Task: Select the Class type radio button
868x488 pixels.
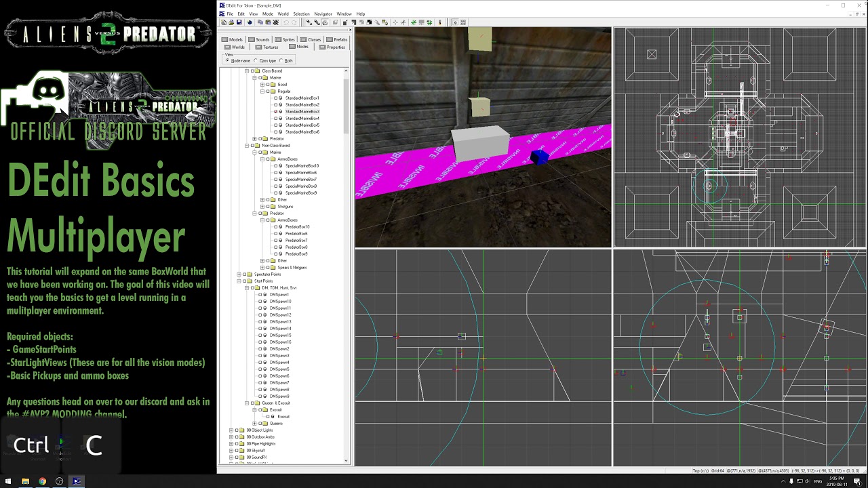Action: click(256, 60)
